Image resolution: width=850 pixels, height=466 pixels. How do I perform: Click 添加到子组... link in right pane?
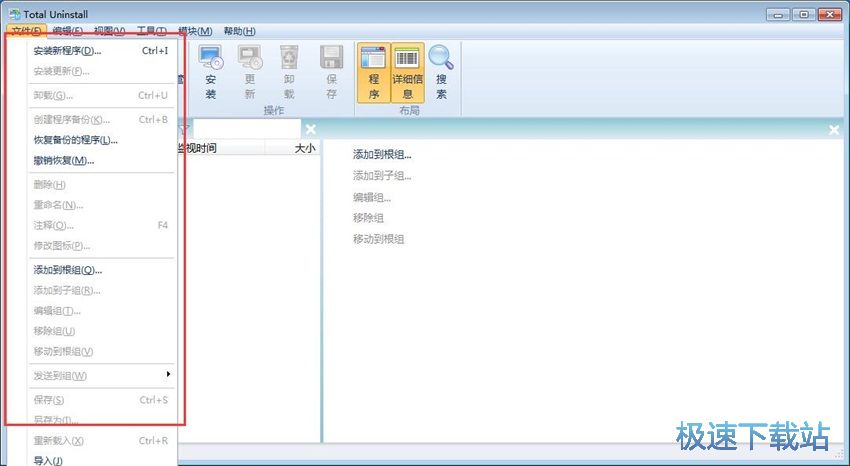tap(382, 176)
